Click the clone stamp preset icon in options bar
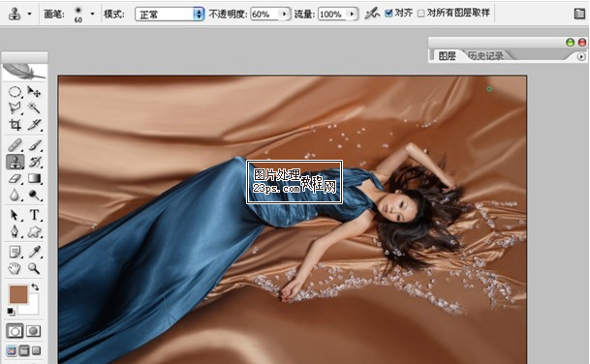 tap(15, 14)
